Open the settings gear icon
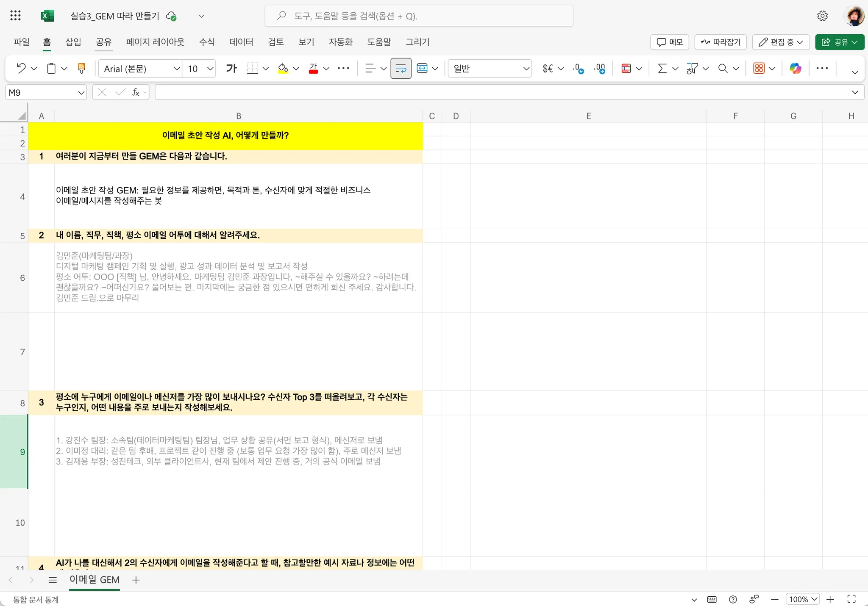This screenshot has width=868, height=606. point(822,16)
